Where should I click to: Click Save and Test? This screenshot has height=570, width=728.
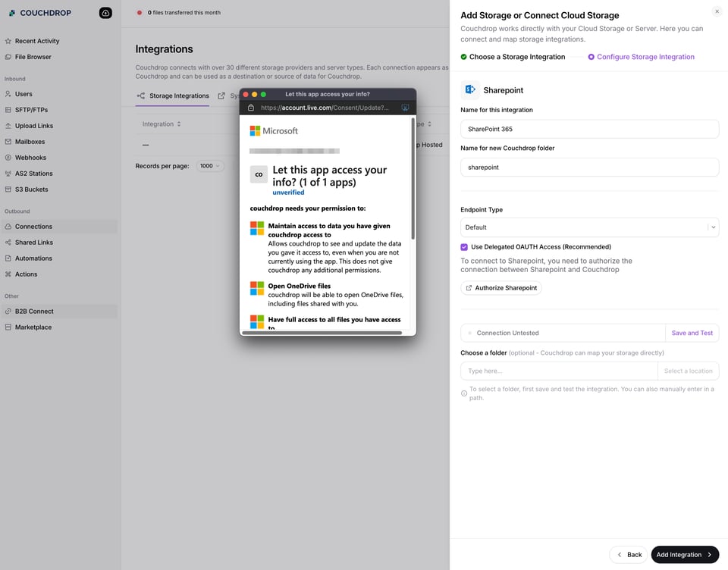click(x=692, y=333)
